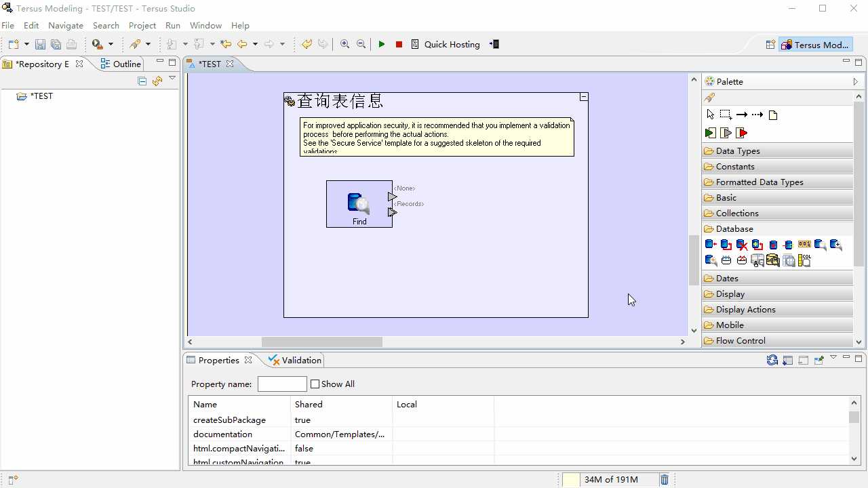
Task: Switch to the Validation tab
Action: click(295, 361)
